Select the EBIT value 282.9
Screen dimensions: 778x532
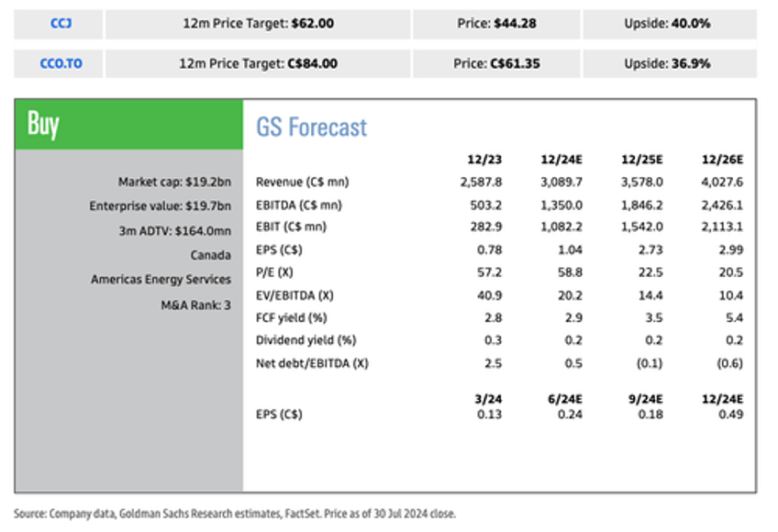(x=486, y=227)
